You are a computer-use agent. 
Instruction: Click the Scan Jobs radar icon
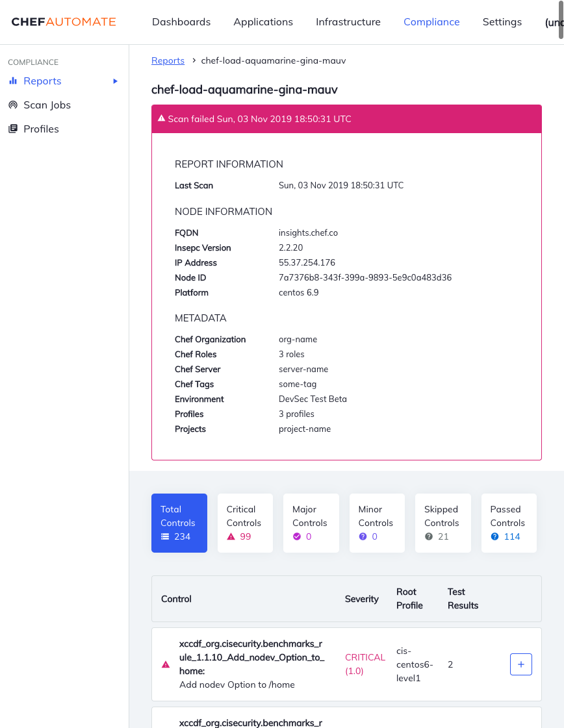(x=13, y=105)
